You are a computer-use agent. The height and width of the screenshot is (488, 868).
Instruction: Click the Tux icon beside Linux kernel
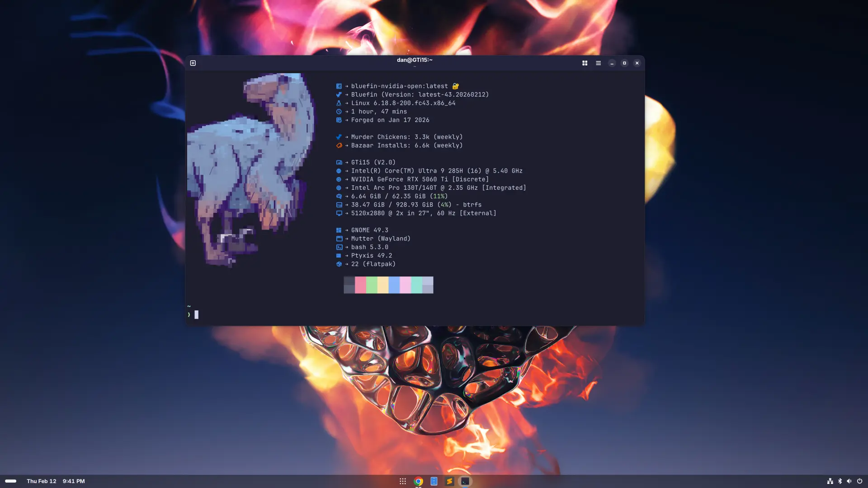pos(339,103)
